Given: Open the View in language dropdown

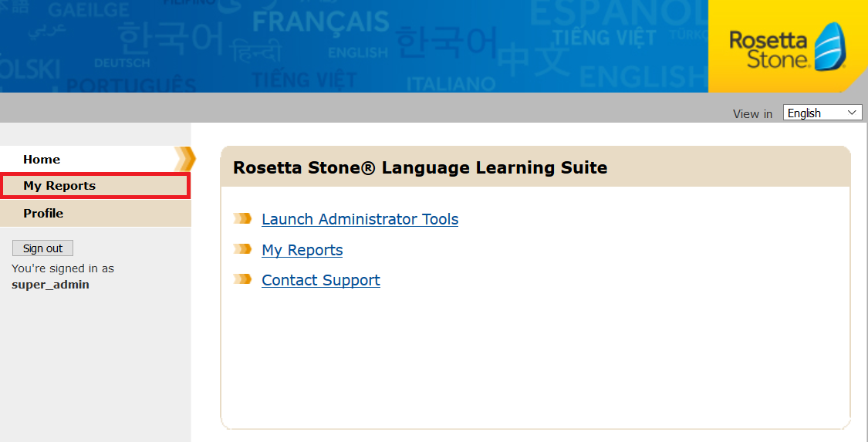Looking at the screenshot, I should coord(822,113).
